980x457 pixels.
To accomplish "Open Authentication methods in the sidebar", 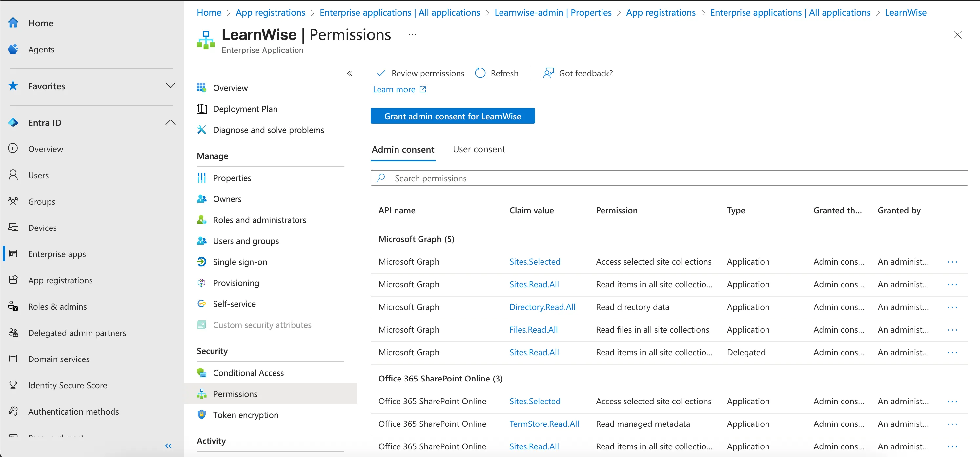I will [73, 412].
